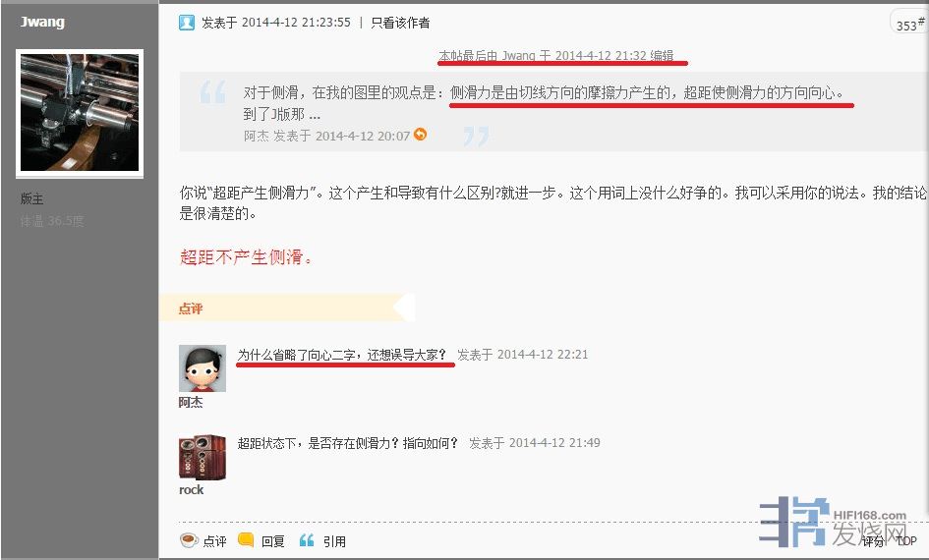Click the yellow speech bubble 回复 icon
The image size is (929, 560).
pyautogui.click(x=246, y=539)
